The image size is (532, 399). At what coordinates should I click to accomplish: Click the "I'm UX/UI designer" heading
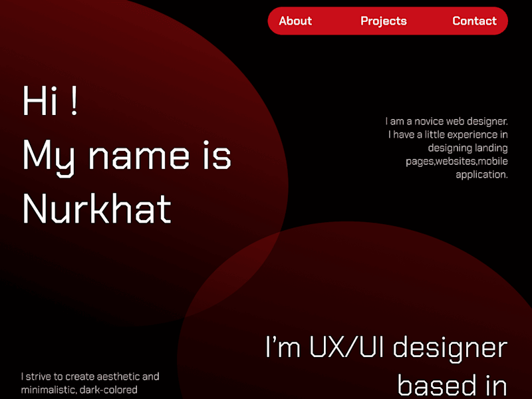(386, 347)
